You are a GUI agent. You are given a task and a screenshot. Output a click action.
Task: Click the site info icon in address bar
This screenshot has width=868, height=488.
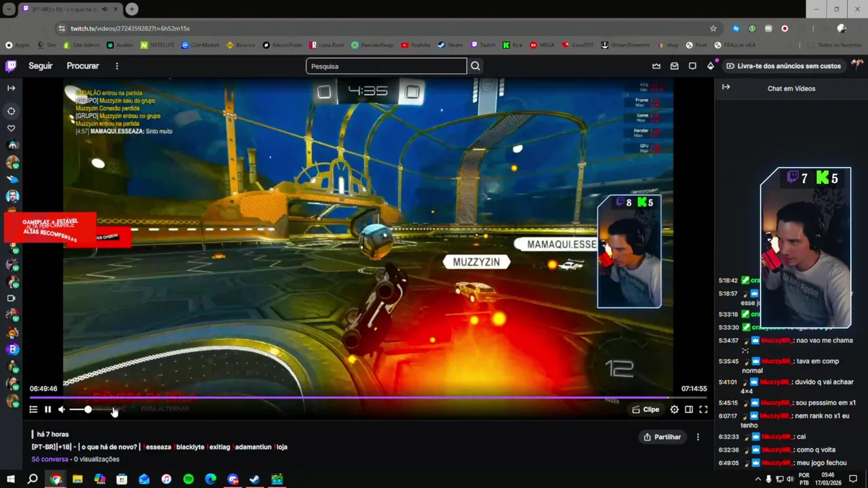62,28
